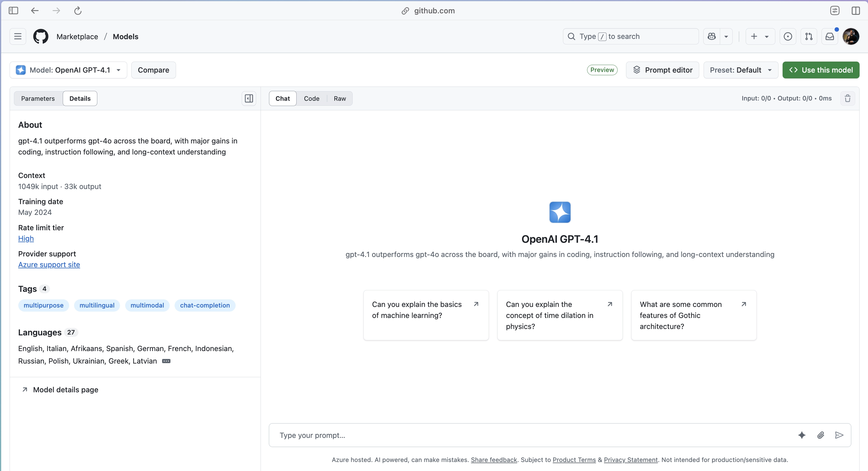
Task: Collapse the details side panel
Action: click(x=249, y=98)
